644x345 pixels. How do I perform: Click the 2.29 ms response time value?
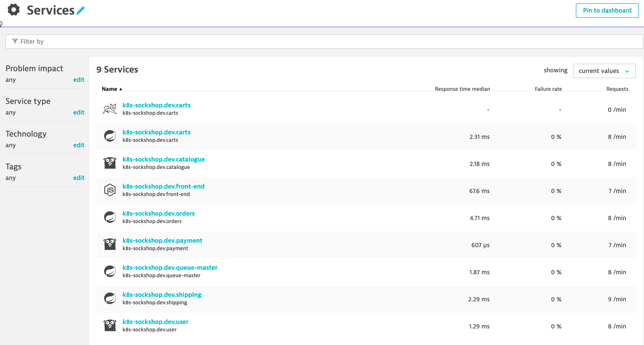[x=479, y=299]
